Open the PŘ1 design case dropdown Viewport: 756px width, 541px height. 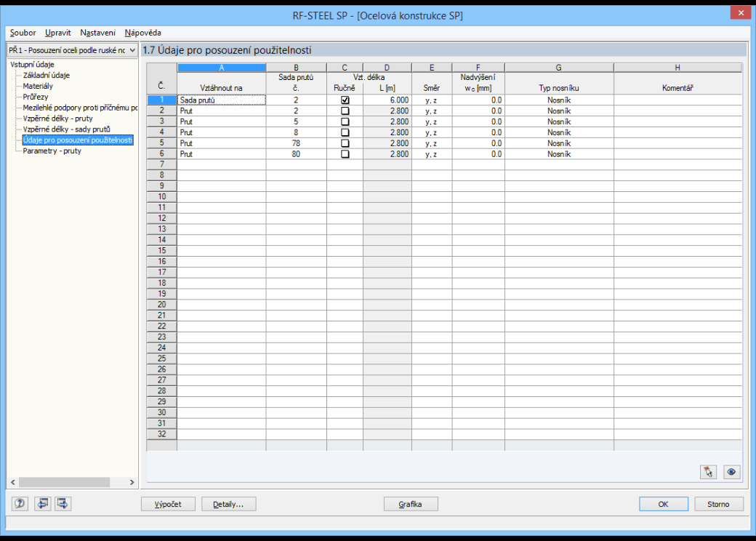pyautogui.click(x=72, y=50)
